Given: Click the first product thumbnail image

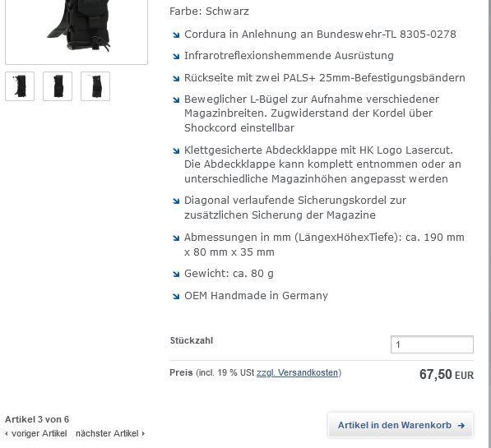Looking at the screenshot, I should [20, 86].
